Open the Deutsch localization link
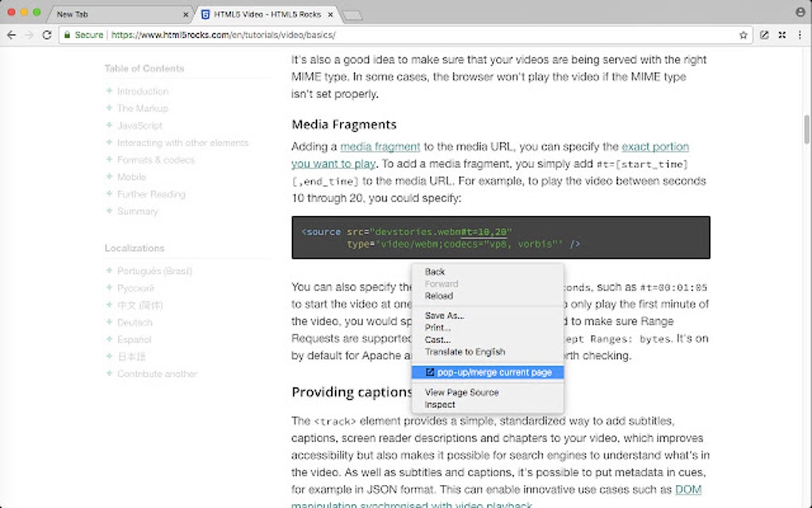 click(135, 322)
